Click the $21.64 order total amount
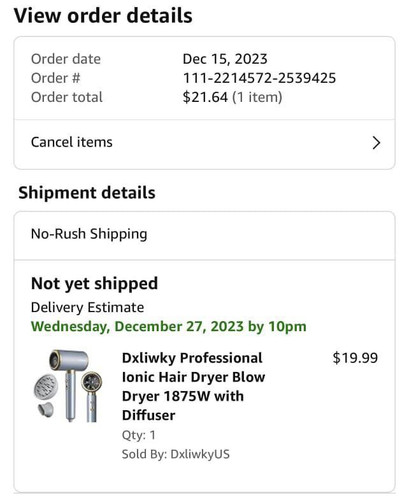The height and width of the screenshot is (500, 409). (205, 97)
